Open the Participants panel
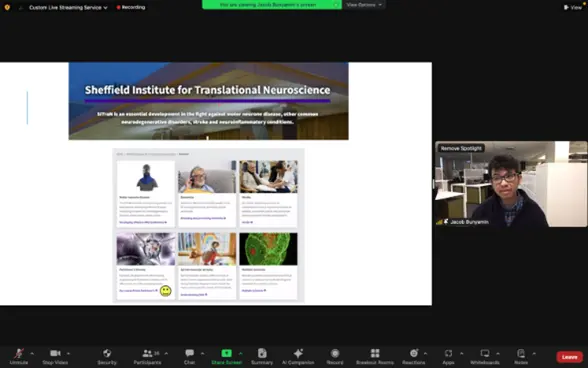The width and height of the screenshot is (588, 368). [x=147, y=356]
